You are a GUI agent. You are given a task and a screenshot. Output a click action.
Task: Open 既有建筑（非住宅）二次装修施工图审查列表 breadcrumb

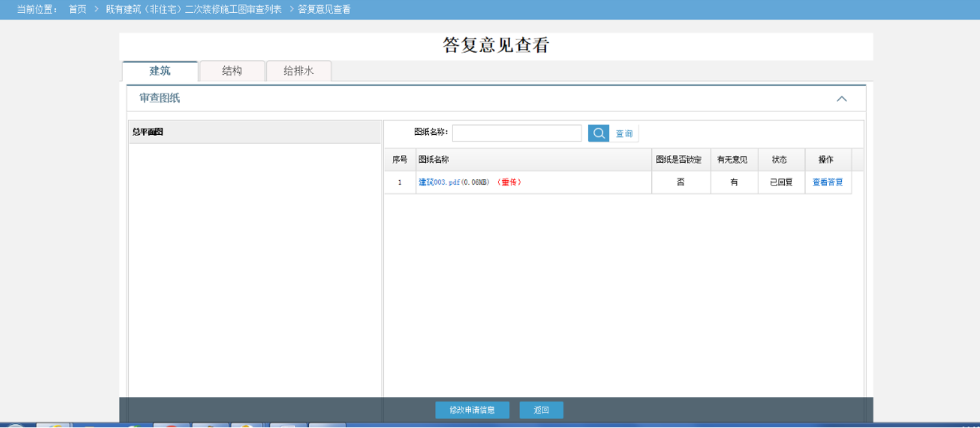click(194, 10)
